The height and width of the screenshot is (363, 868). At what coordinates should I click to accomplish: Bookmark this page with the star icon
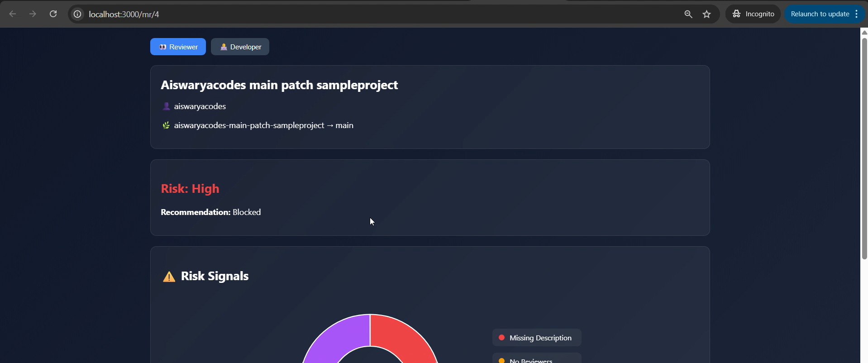coord(707,14)
